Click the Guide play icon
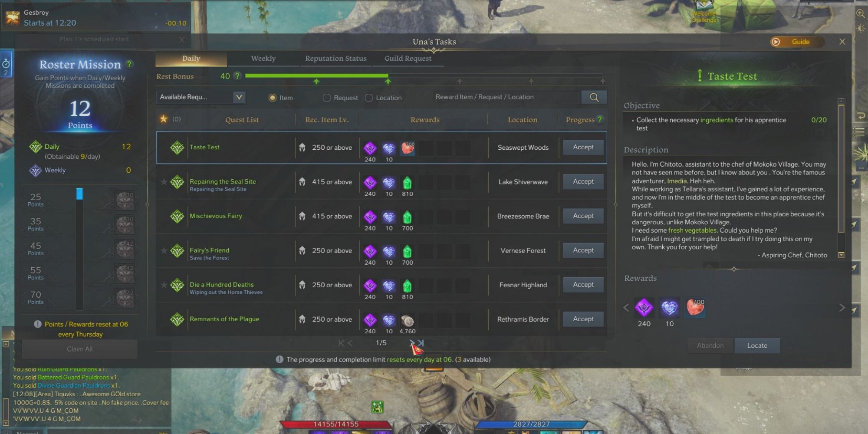The image size is (868, 434). (776, 42)
